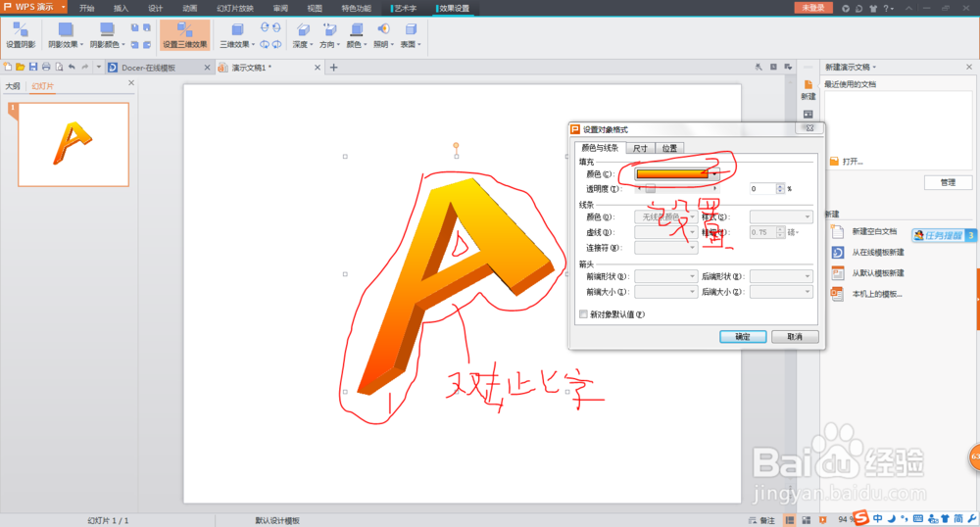Click the 设置阴影 shadow toggle icon
980x527 pixels.
click(21, 35)
